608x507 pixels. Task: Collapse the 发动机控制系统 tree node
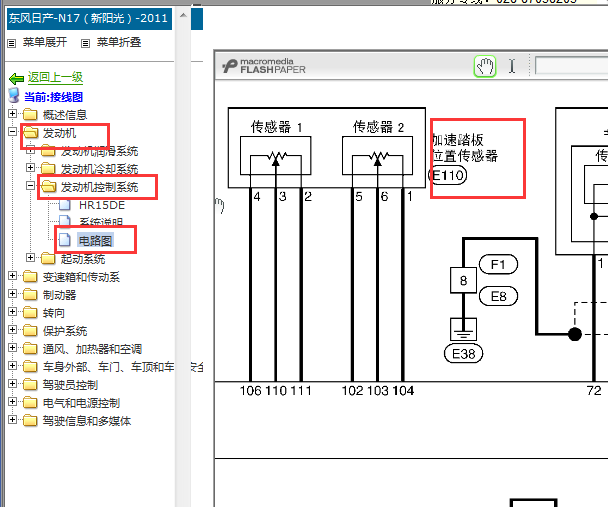[x=31, y=186]
